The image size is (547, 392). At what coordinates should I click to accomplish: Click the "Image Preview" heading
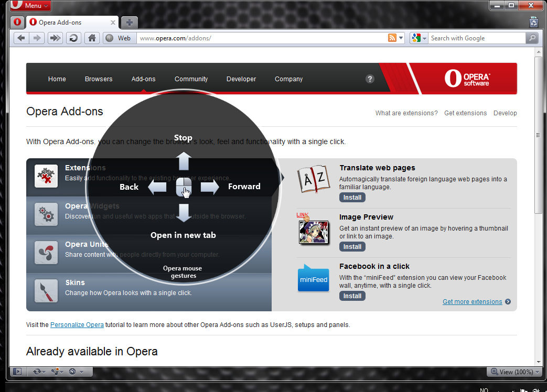(366, 217)
